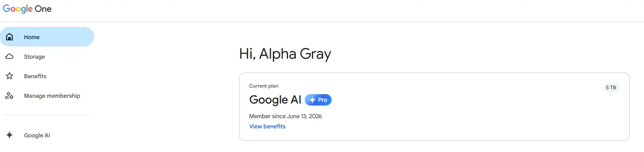Go to the Benefits menu item
Image resolution: width=644 pixels, height=152 pixels.
[x=47, y=76]
